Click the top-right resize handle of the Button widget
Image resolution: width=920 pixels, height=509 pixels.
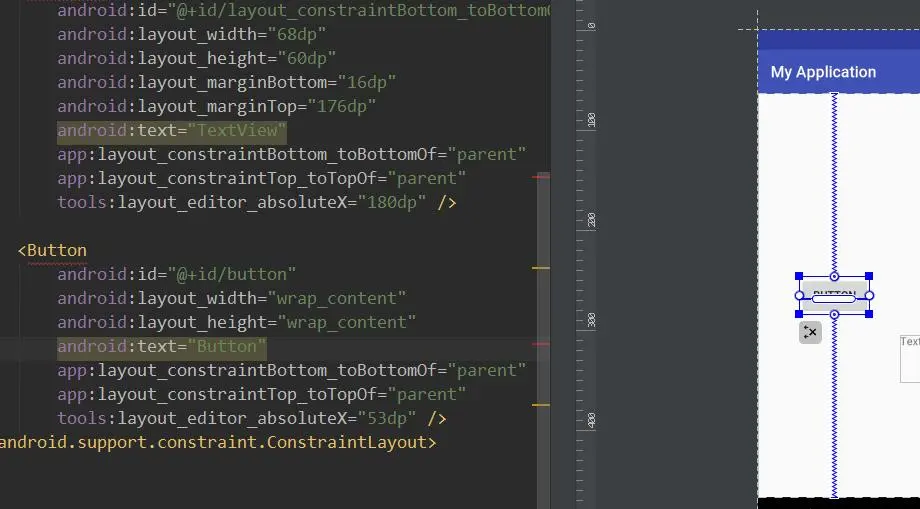(x=870, y=276)
